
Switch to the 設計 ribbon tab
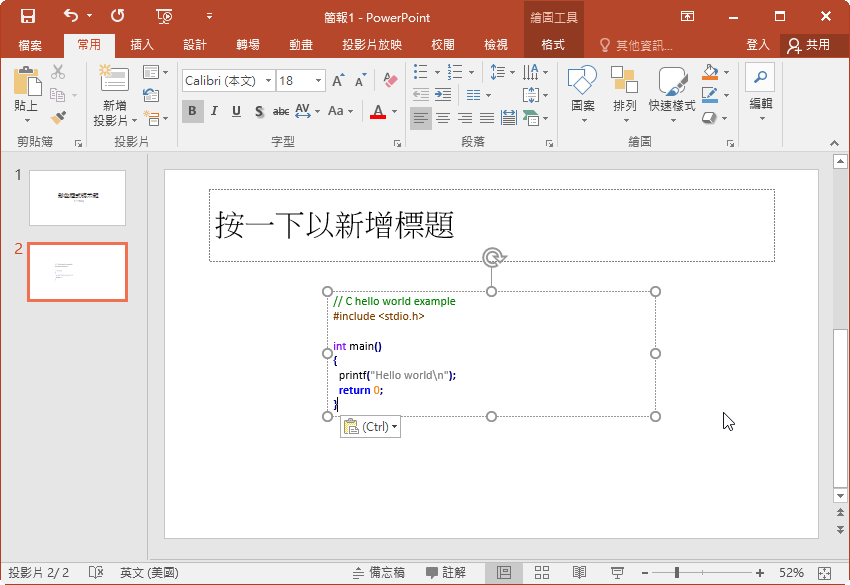[x=194, y=45]
